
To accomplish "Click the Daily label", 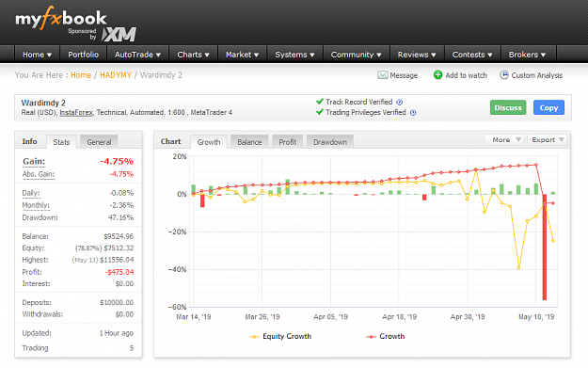I will point(31,193).
